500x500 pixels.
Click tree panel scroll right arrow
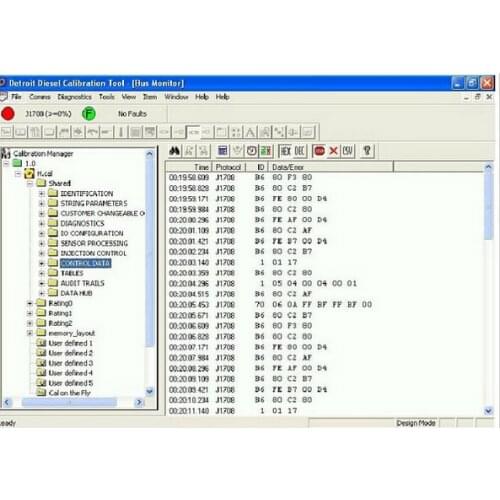[x=139, y=403]
